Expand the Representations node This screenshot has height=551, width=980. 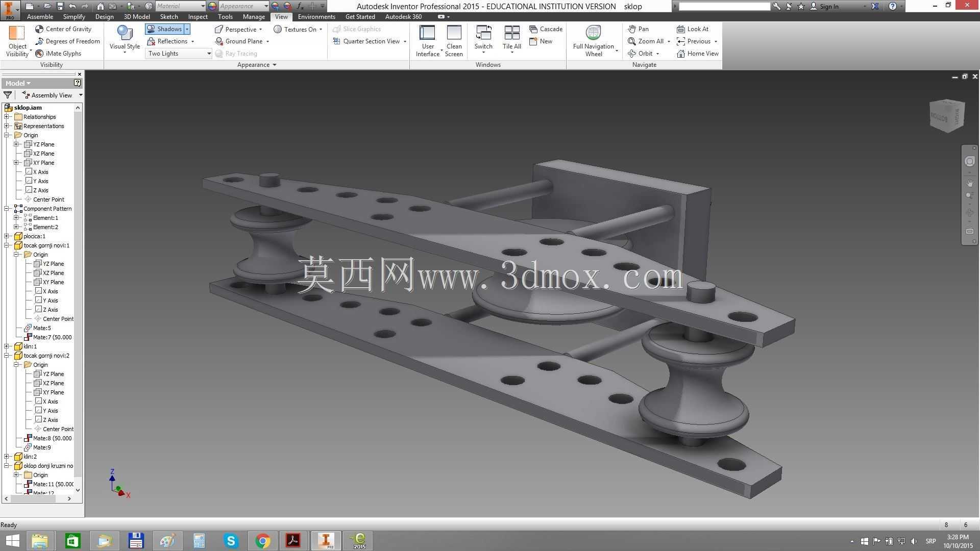pyautogui.click(x=7, y=126)
